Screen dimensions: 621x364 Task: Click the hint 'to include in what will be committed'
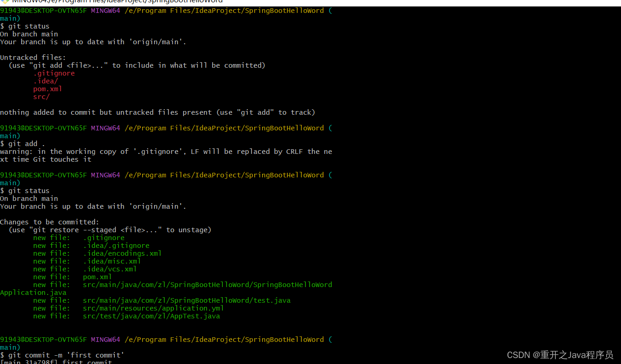click(189, 65)
